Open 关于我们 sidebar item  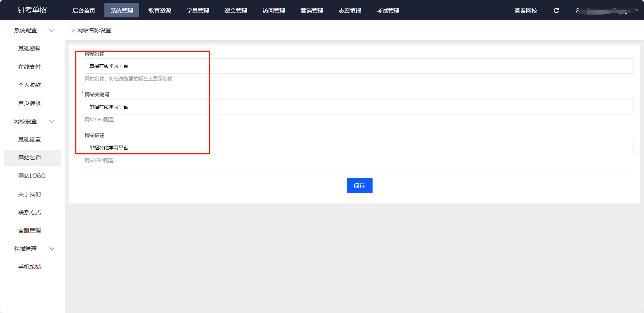(30, 194)
